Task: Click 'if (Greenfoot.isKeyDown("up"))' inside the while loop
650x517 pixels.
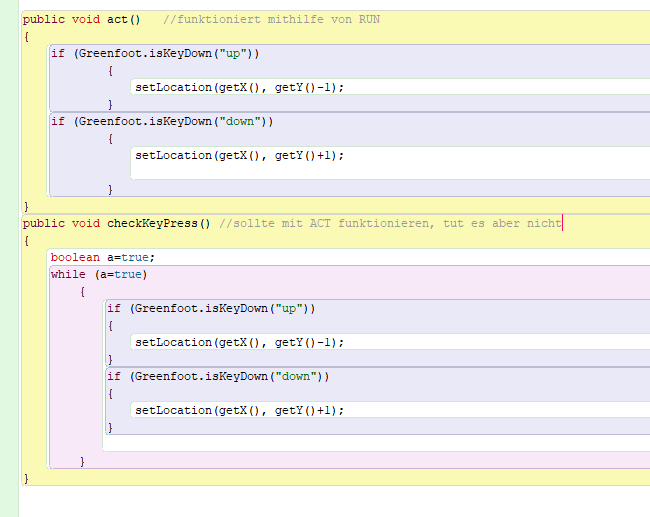Action: (x=211, y=308)
